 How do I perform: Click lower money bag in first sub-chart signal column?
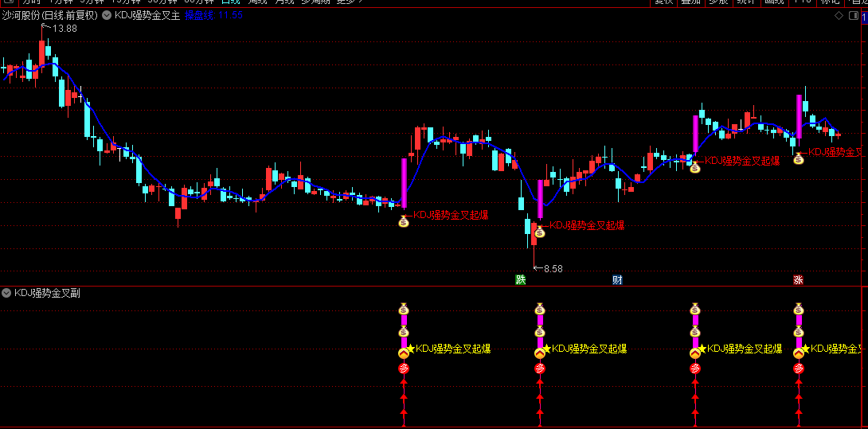point(404,332)
